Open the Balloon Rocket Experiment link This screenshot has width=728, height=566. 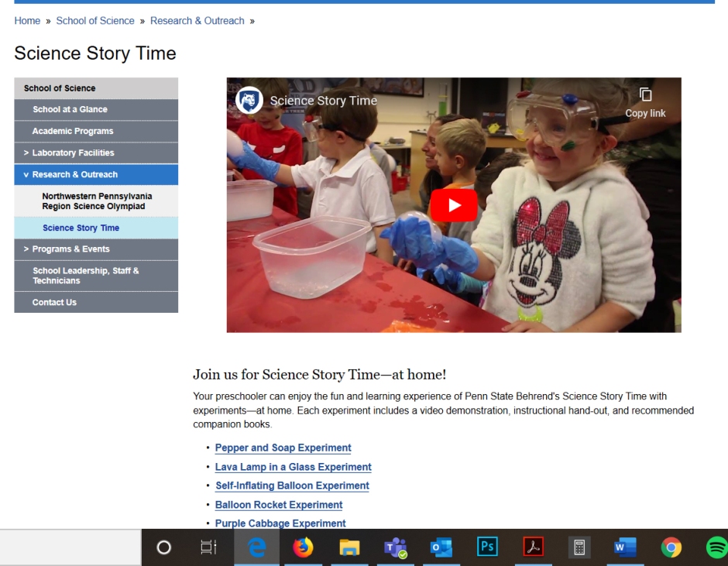tap(278, 505)
